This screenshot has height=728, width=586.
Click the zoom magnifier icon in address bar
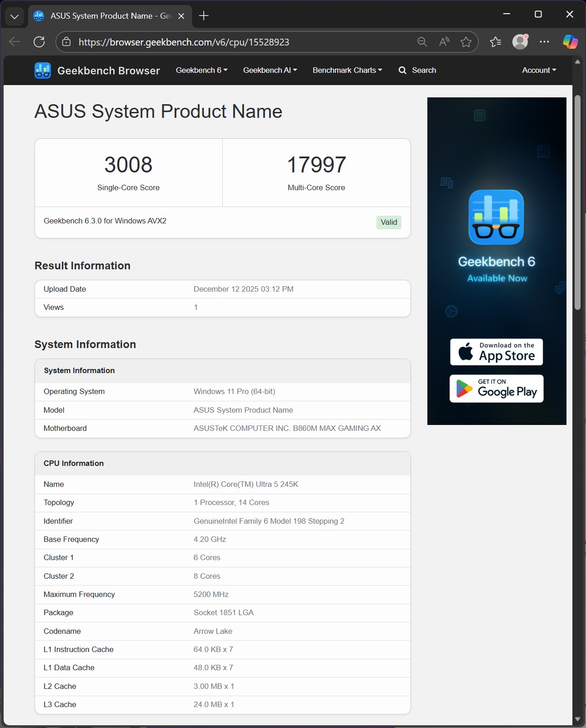(x=422, y=42)
